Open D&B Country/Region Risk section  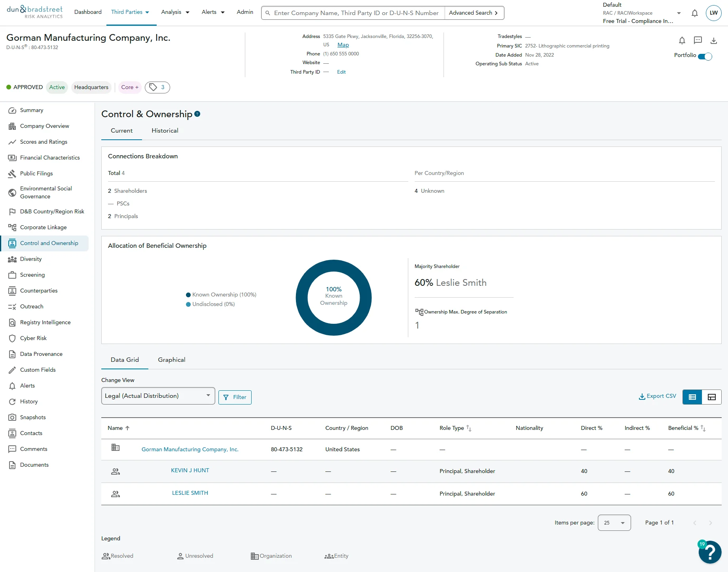point(52,211)
